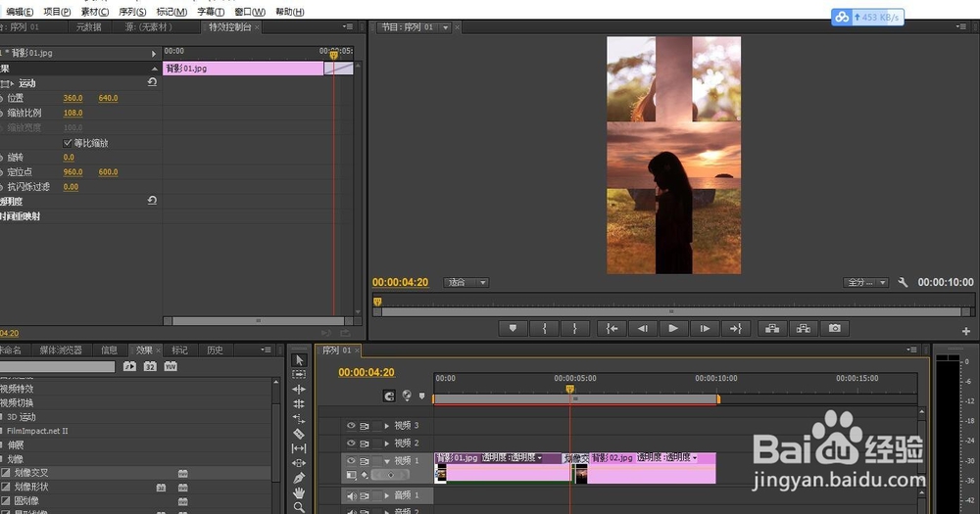Toggle the timeline Snap magnet icon
Viewport: 980px width, 514px height.
coord(389,396)
